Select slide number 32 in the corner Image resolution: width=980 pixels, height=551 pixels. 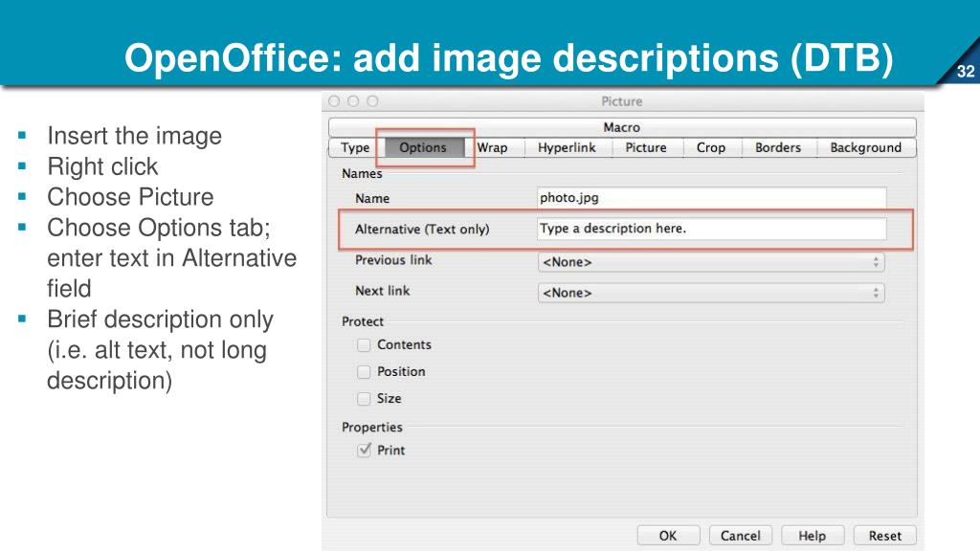966,71
